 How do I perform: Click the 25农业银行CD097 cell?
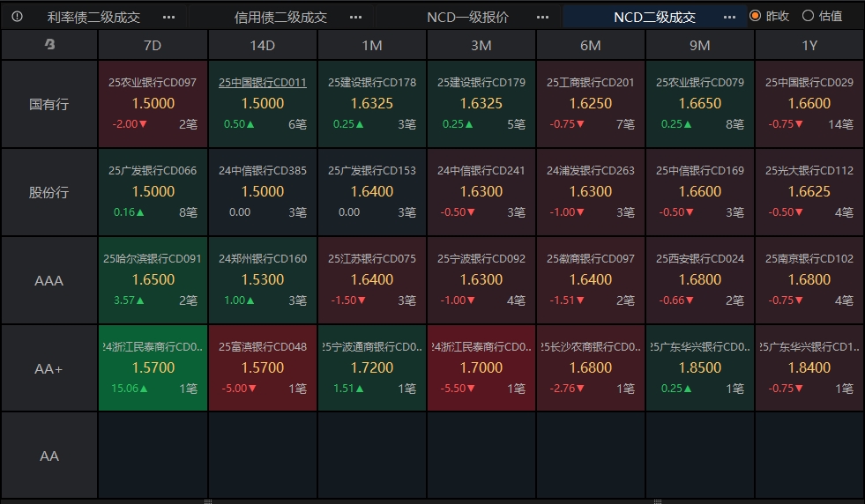[x=153, y=104]
